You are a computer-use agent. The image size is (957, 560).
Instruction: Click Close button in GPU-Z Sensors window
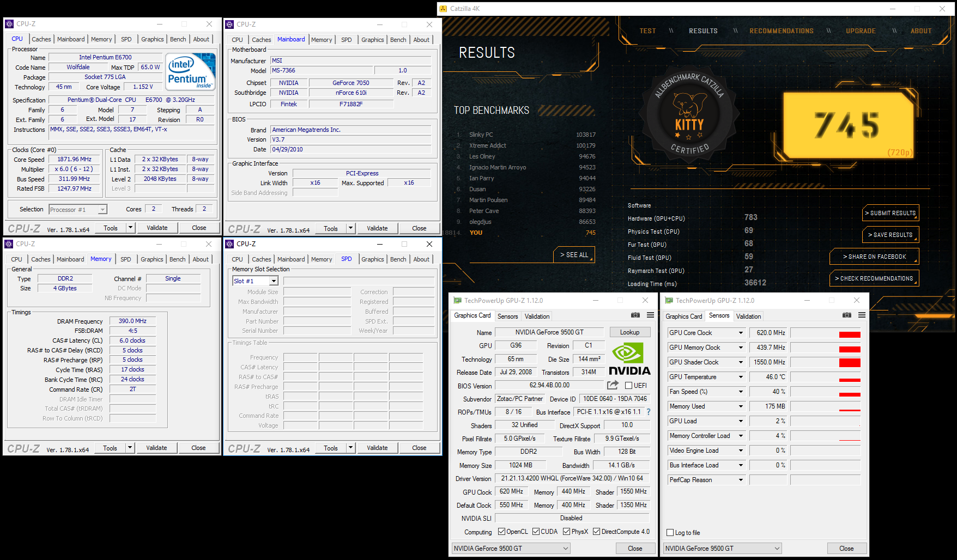(846, 549)
